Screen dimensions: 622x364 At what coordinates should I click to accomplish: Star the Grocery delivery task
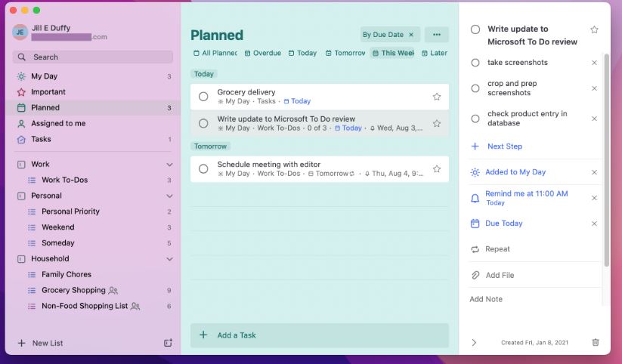[x=437, y=97]
